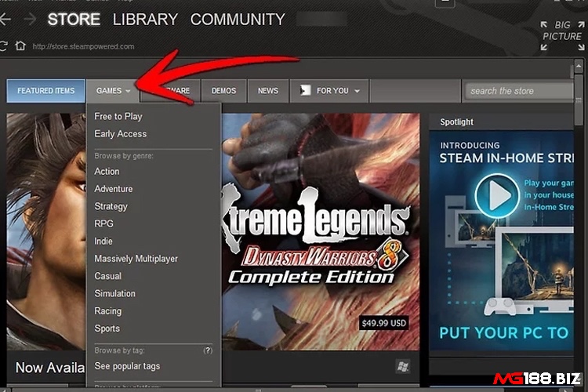588x392 pixels.
Task: Open the COMMUNITY section
Action: 238,19
